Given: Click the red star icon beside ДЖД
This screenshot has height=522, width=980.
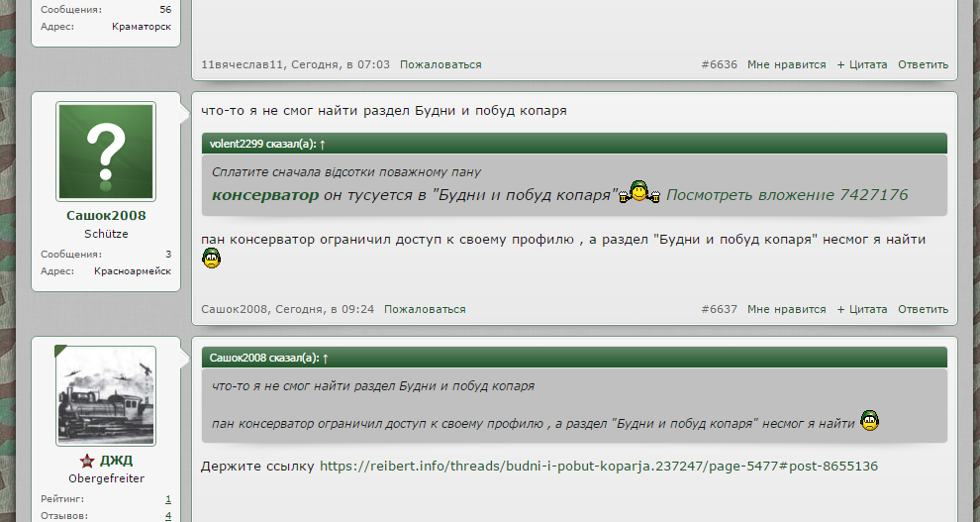Looking at the screenshot, I should [87, 462].
